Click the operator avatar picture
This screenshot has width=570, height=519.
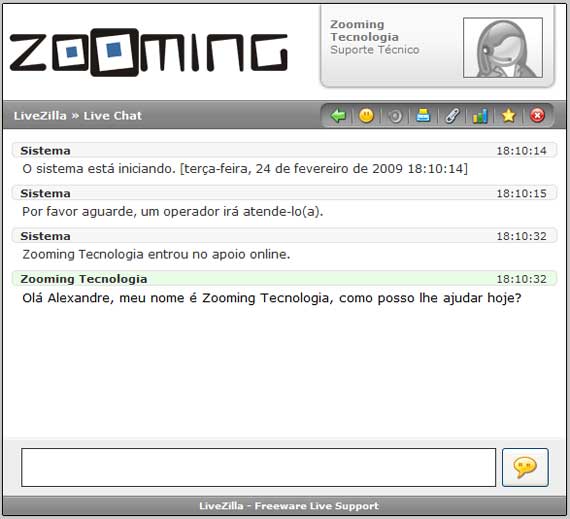503,48
